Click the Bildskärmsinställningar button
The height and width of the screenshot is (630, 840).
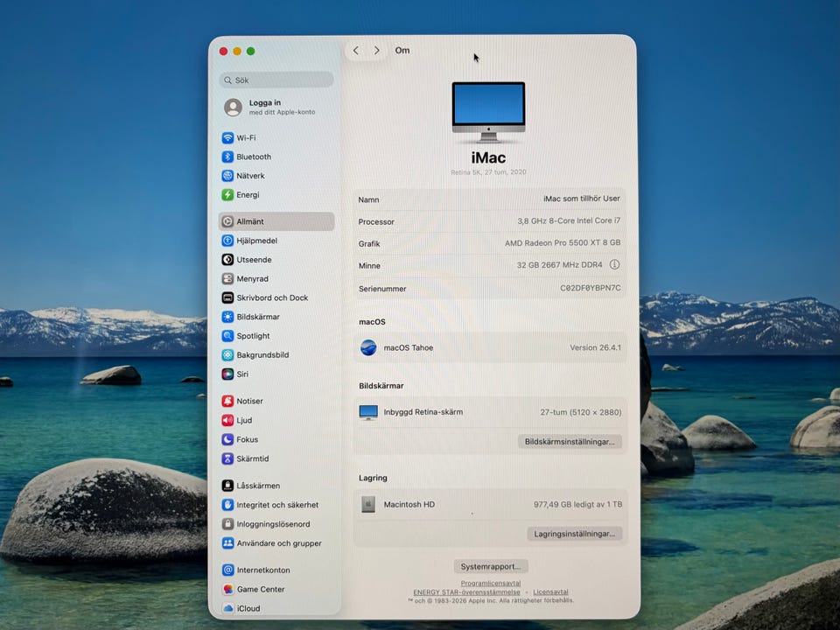click(570, 442)
